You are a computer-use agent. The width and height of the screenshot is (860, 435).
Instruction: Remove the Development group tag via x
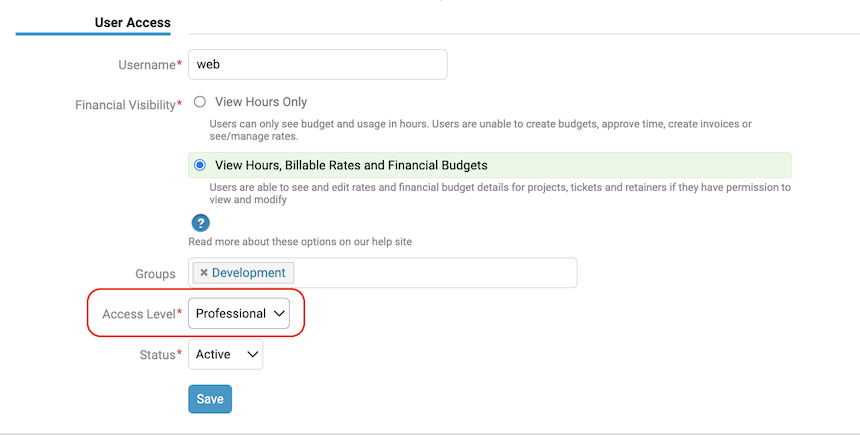pyautogui.click(x=203, y=273)
